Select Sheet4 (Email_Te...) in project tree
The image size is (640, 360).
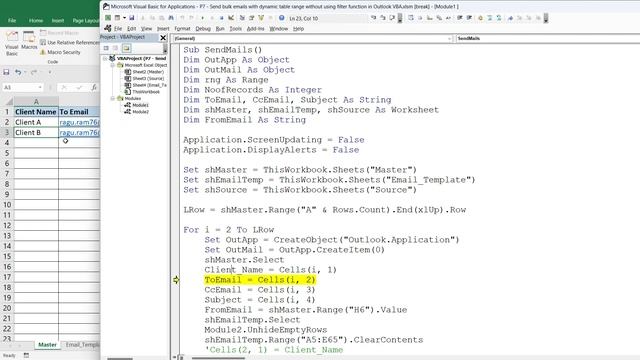[x=146, y=85]
